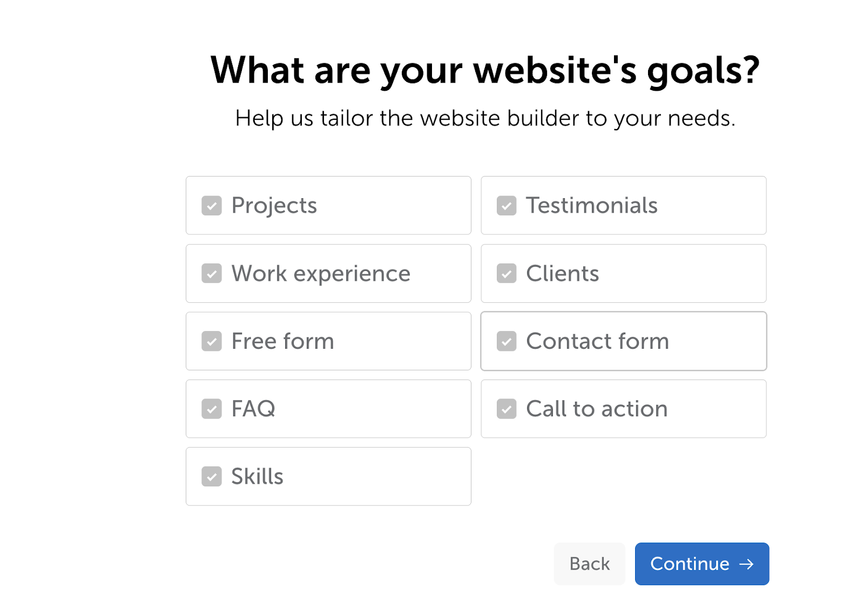Uncheck the Call to action checkbox
Viewport: 864px width, 616px height.
pos(507,409)
